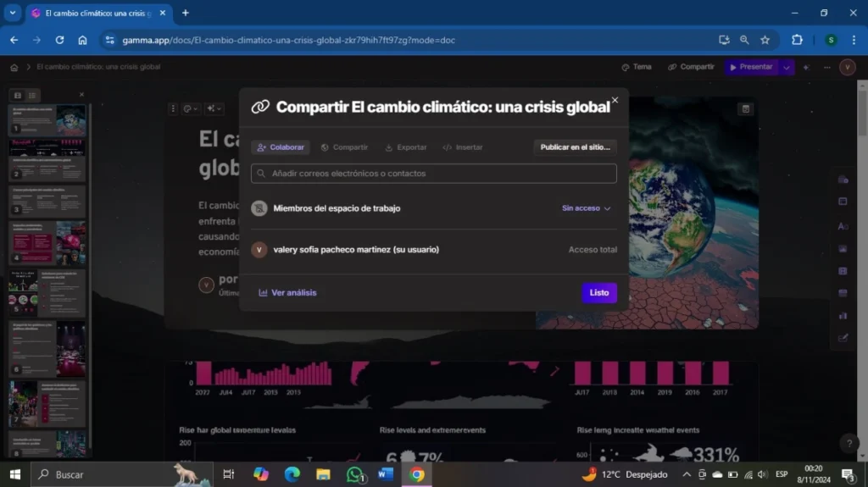
Task: Open the browser extensions puzzle icon
Action: click(x=797, y=40)
